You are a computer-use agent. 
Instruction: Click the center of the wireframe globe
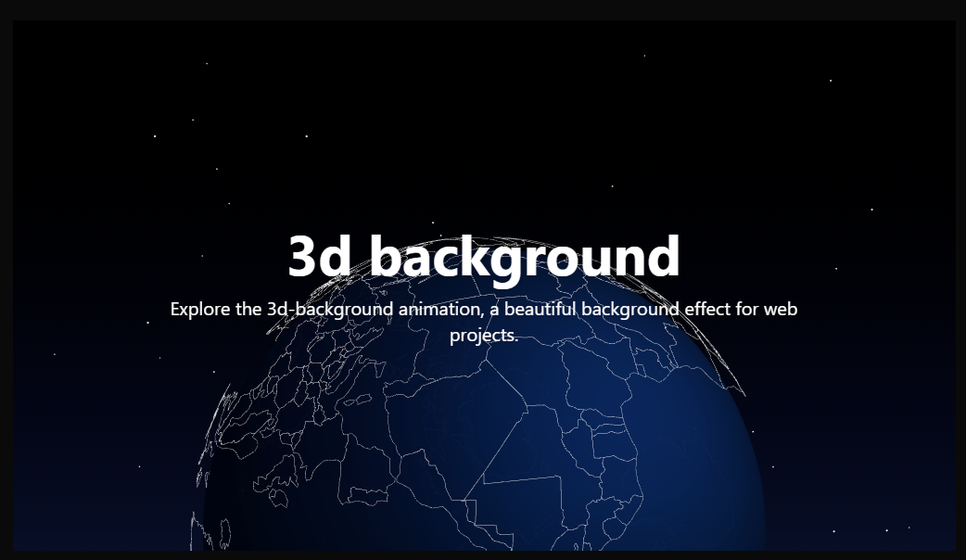pyautogui.click(x=482, y=445)
